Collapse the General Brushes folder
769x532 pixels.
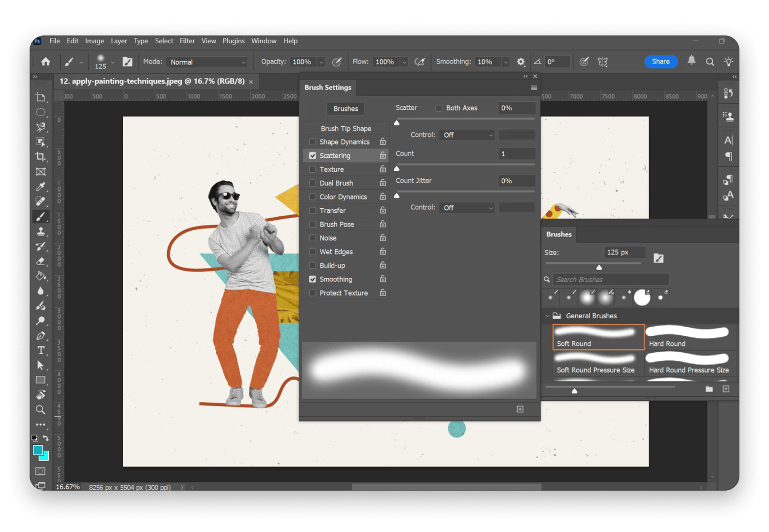click(548, 316)
